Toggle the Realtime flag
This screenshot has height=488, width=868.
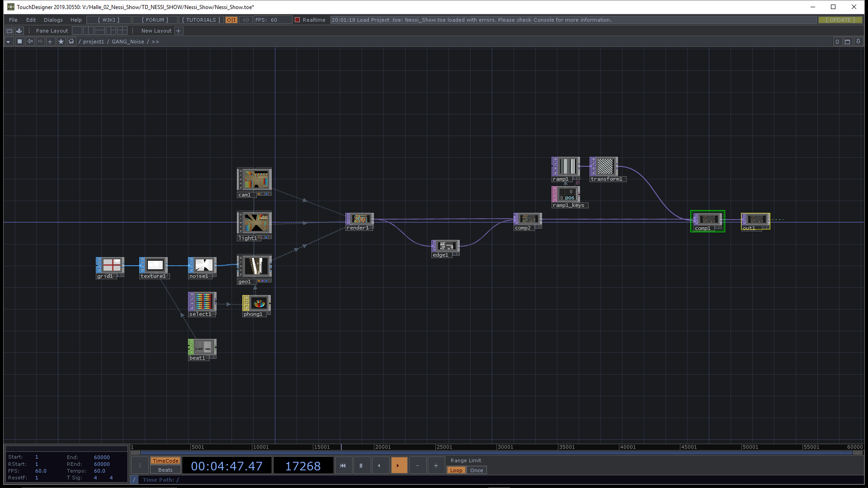coord(297,20)
